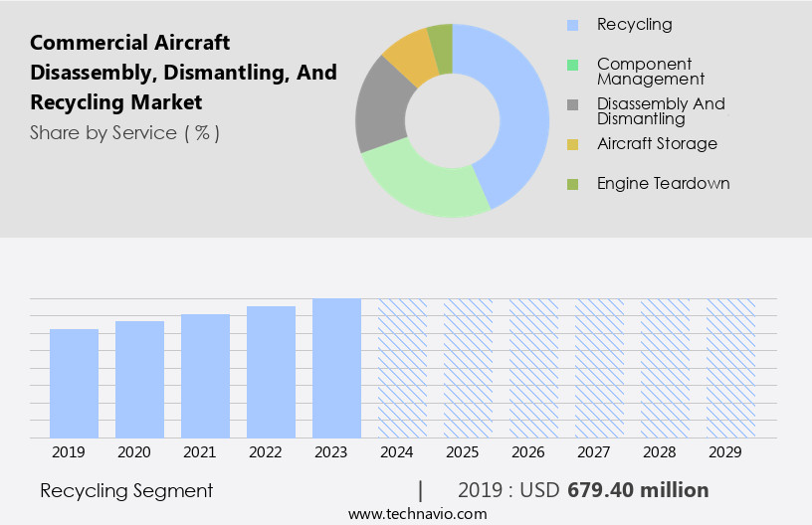
Task: Click the 2020 axis label
Action: point(134,452)
